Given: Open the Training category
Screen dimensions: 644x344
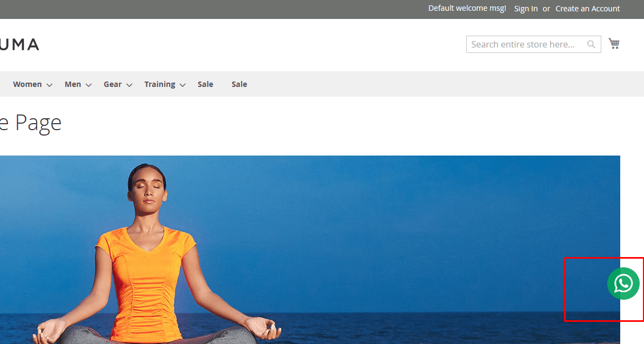Looking at the screenshot, I should click(160, 84).
